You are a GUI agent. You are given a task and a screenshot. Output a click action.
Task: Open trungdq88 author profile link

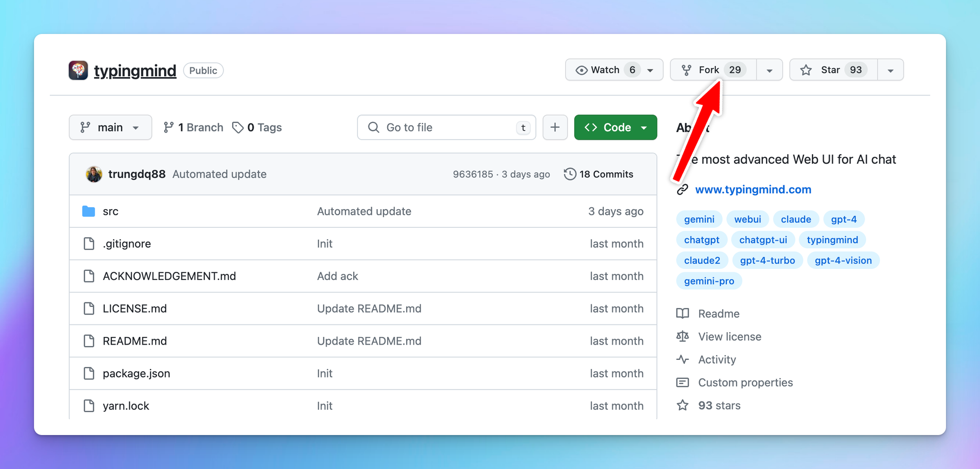tap(137, 174)
